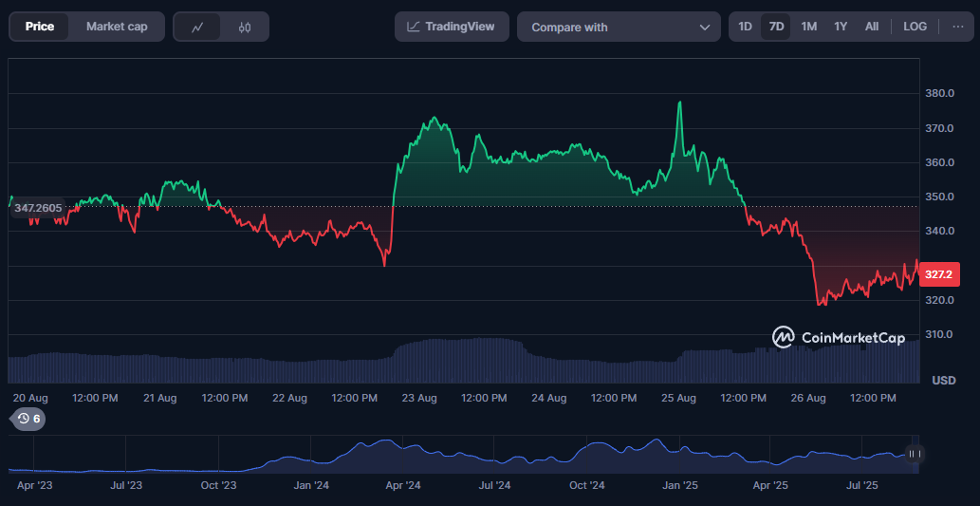Select the 1D time range

[x=745, y=27]
